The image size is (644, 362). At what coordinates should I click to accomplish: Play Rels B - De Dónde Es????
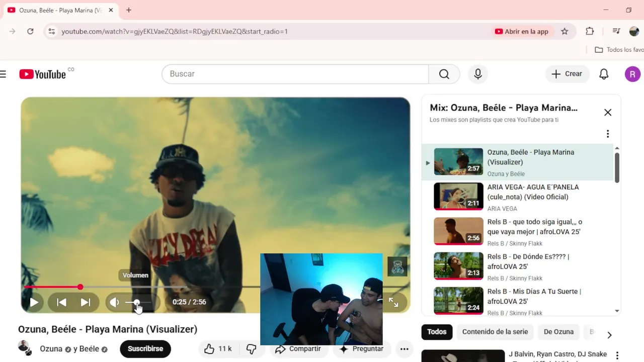517,266
